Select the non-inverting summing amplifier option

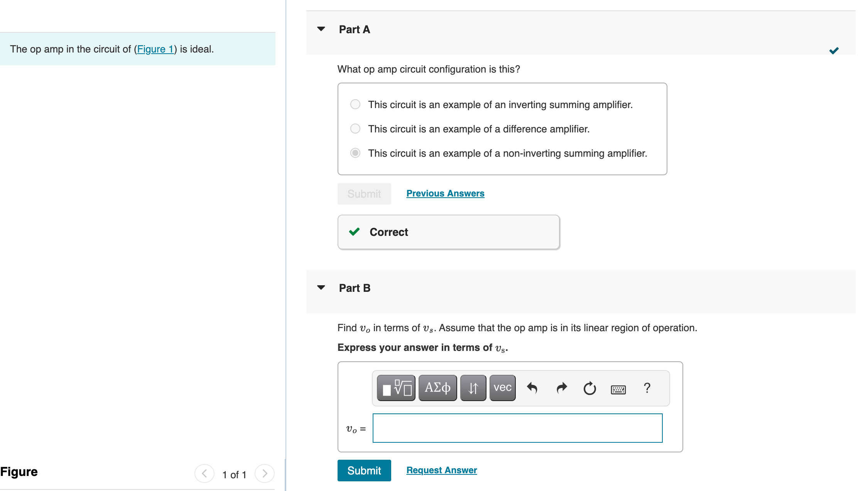click(355, 153)
